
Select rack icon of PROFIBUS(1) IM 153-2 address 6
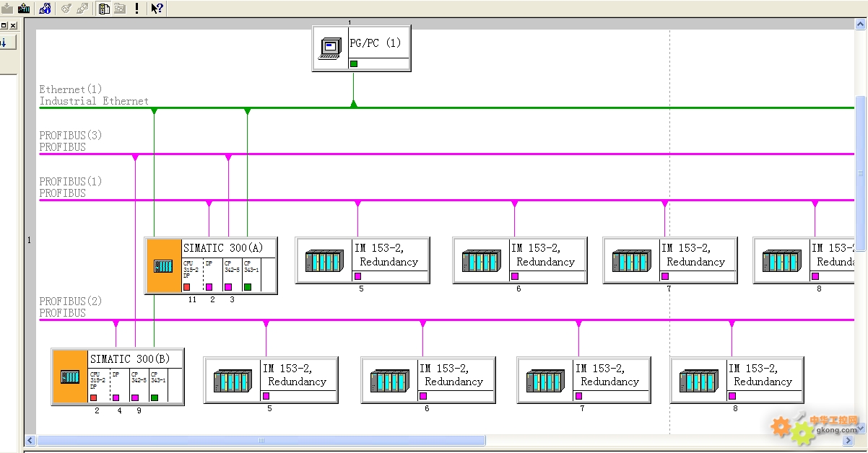pos(481,260)
